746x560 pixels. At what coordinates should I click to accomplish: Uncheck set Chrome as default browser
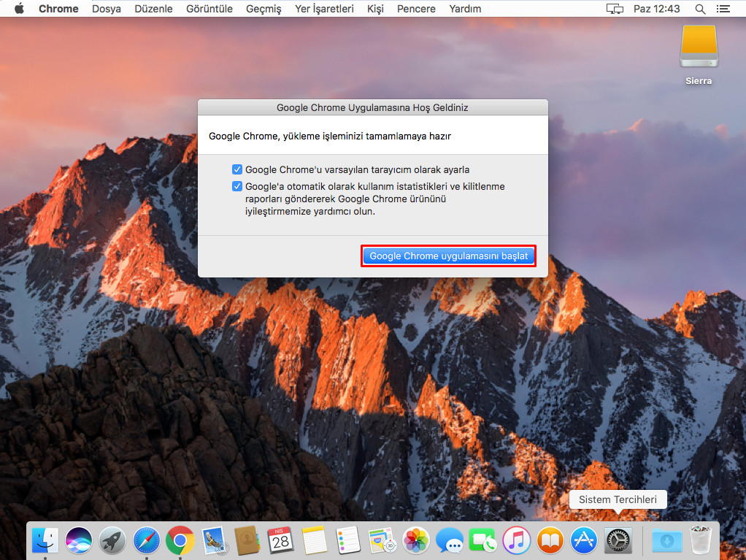237,169
